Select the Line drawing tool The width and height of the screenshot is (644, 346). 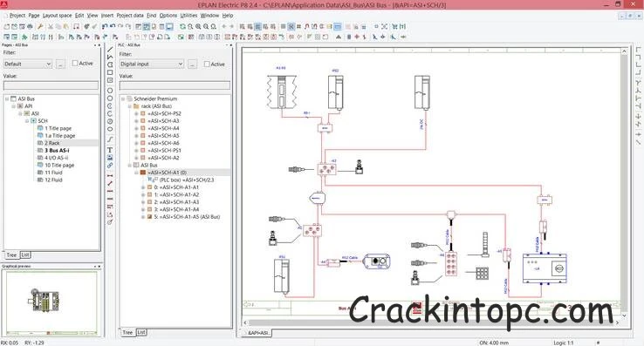pyautogui.click(x=110, y=50)
